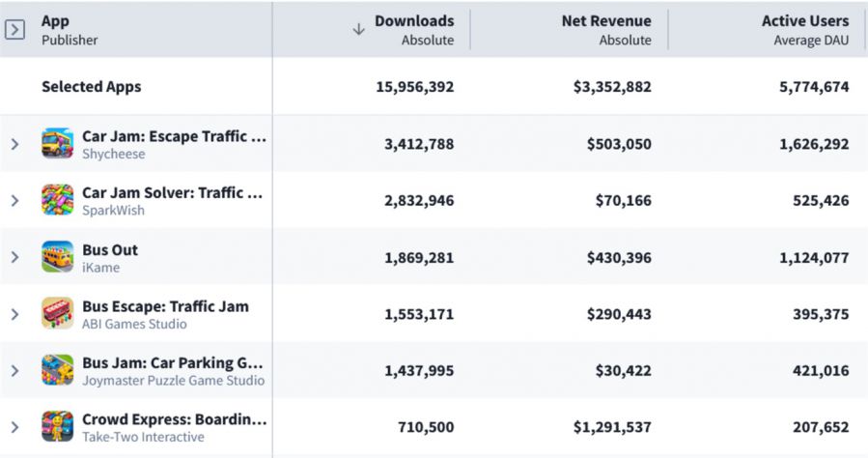The width and height of the screenshot is (868, 458).
Task: Expand the Crowd Express row
Action: pyautogui.click(x=14, y=426)
